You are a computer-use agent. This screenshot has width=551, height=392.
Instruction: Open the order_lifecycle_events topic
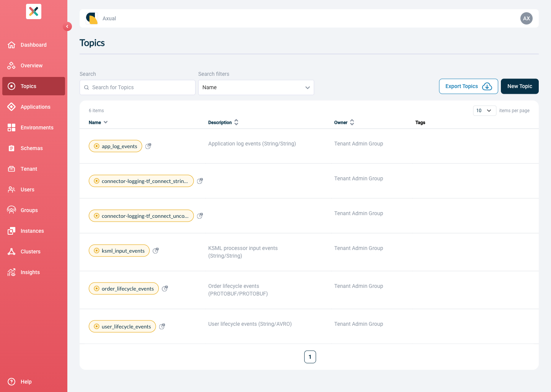(x=124, y=289)
